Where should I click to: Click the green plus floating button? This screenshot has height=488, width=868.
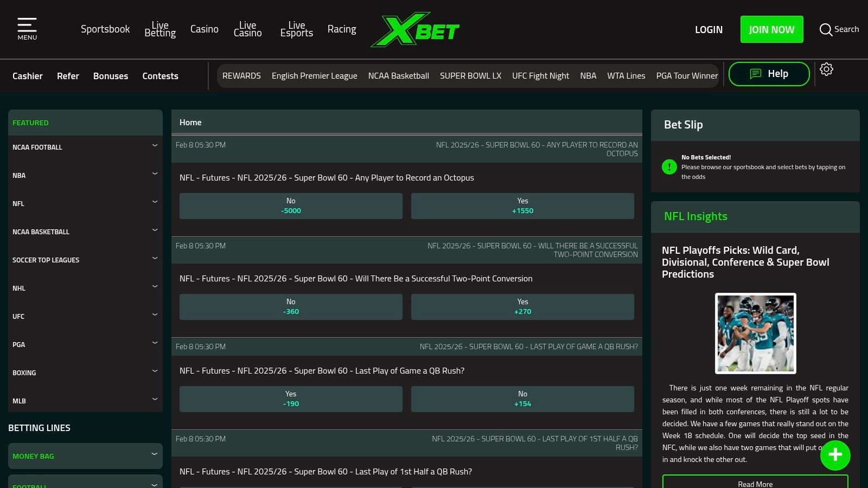pyautogui.click(x=835, y=455)
